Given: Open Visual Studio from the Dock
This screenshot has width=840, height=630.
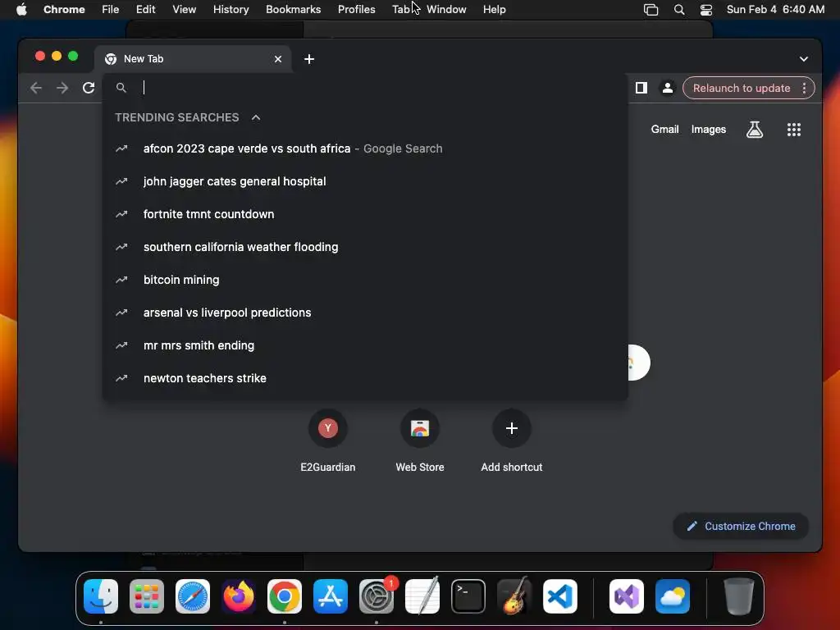Looking at the screenshot, I should click(x=627, y=596).
